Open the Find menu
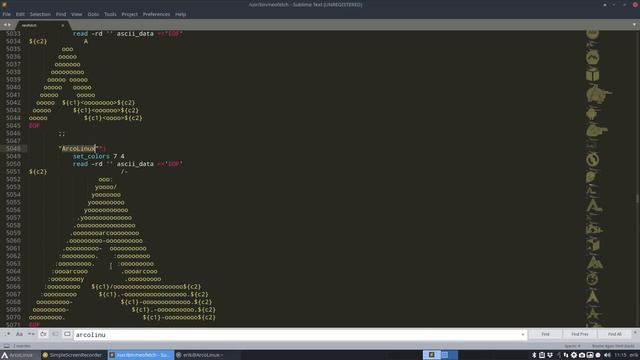The height and width of the screenshot is (360, 640). [x=61, y=14]
